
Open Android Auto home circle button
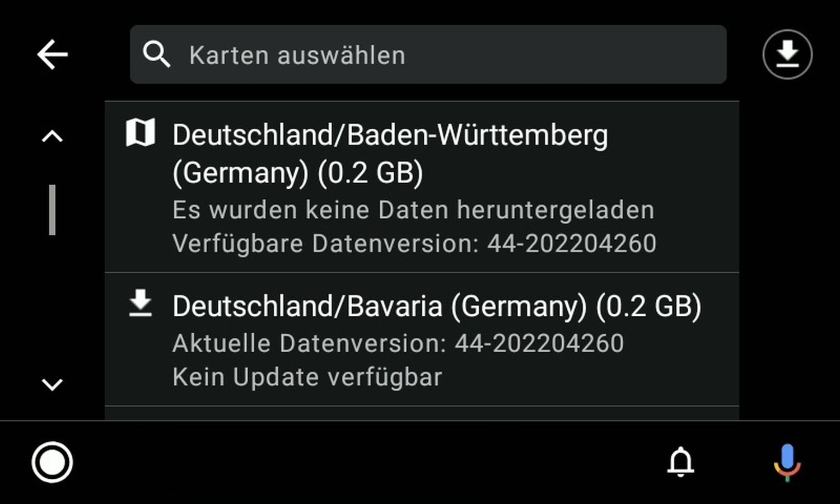[x=52, y=462]
